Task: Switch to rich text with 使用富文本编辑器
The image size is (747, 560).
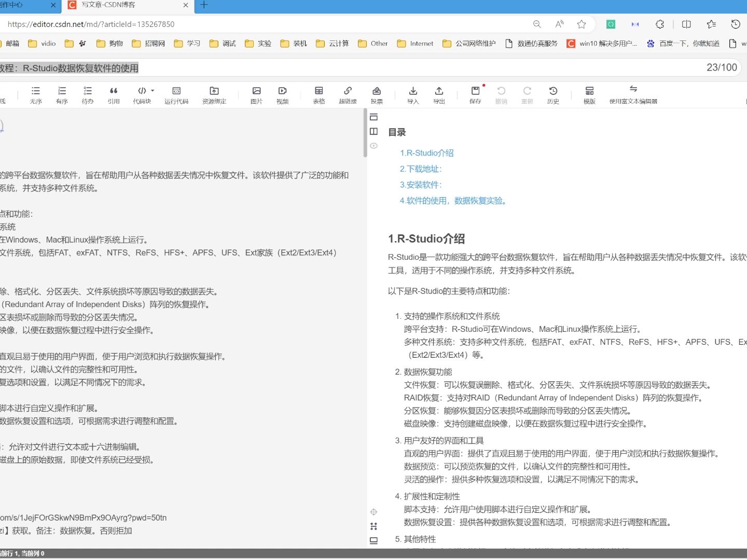Action: point(633,95)
